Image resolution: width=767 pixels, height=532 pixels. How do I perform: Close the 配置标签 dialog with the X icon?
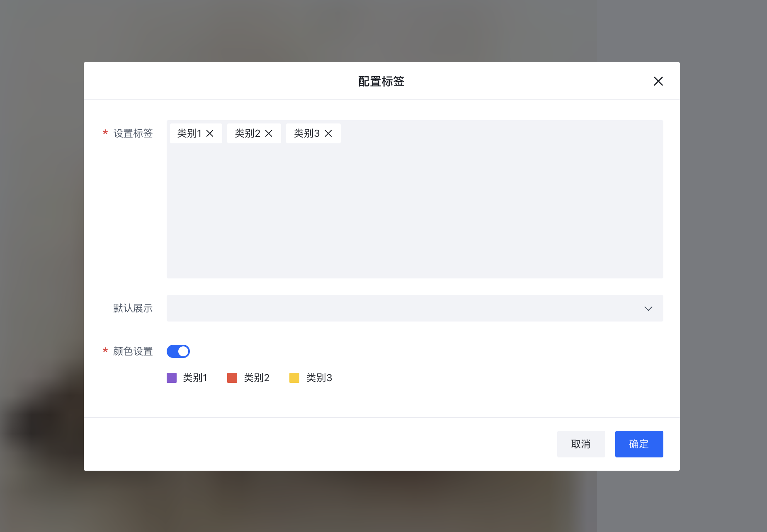pyautogui.click(x=658, y=81)
